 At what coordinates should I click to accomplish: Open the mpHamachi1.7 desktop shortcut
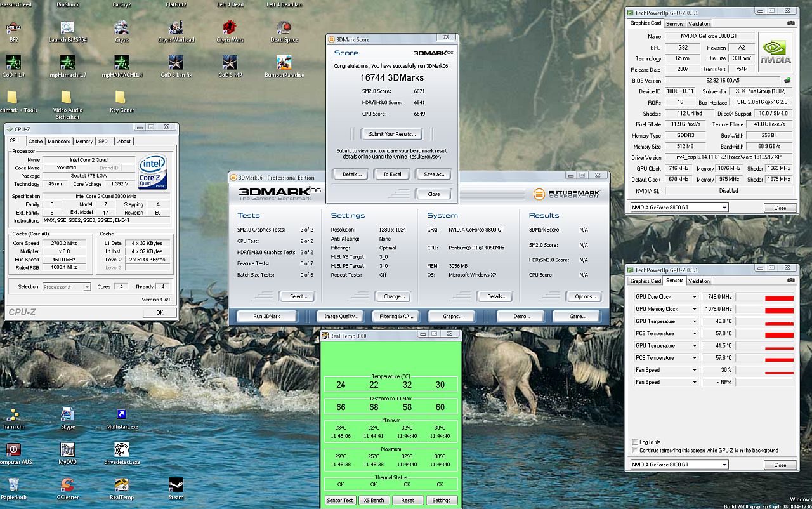coord(67,67)
